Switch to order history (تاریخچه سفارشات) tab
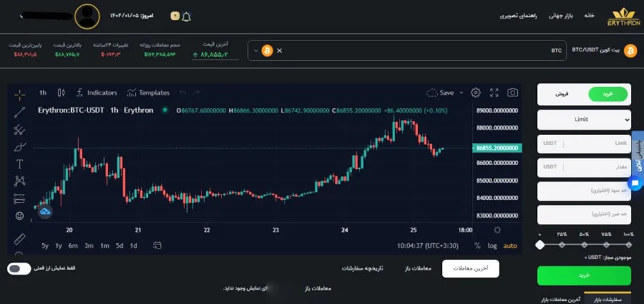This screenshot has width=644, height=304. tap(362, 268)
